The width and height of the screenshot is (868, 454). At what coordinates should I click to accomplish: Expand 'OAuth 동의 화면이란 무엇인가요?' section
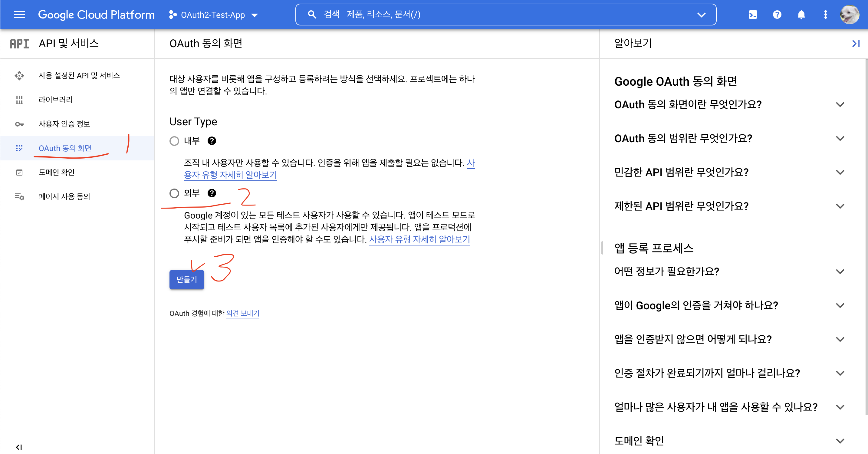point(840,104)
